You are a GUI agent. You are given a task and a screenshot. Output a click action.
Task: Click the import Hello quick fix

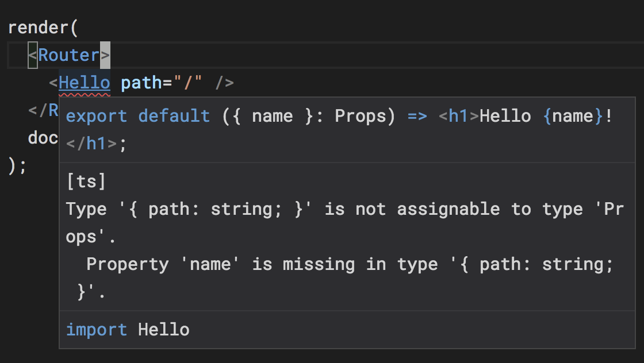tap(128, 329)
